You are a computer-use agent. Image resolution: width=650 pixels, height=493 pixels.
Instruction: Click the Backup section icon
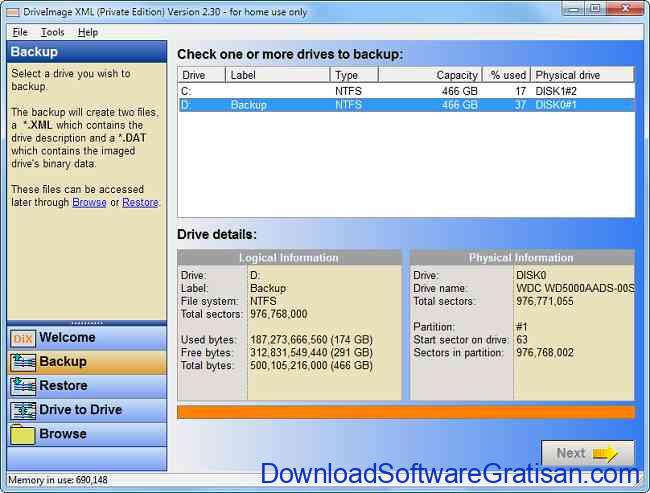coord(23,362)
